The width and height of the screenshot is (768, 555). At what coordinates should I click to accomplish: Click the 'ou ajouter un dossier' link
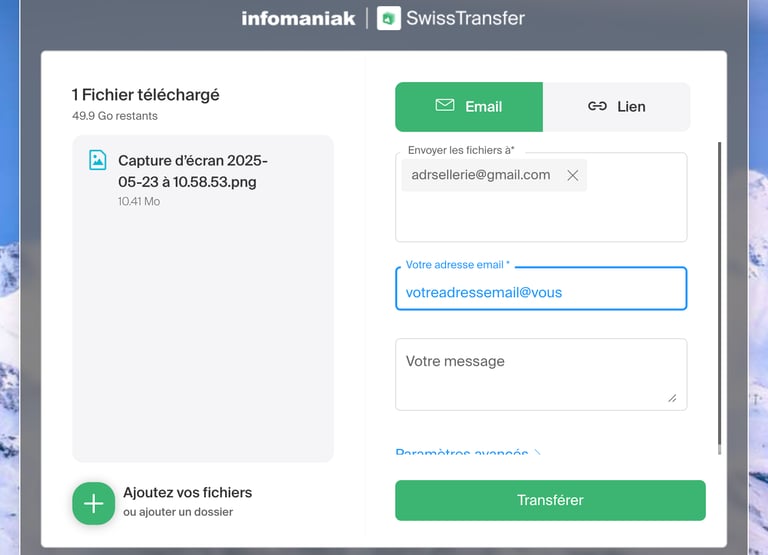178,512
